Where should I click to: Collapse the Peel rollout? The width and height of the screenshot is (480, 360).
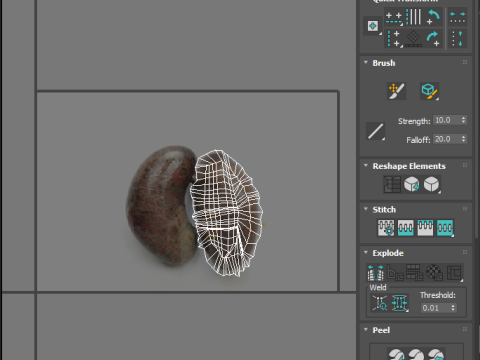[366, 330]
